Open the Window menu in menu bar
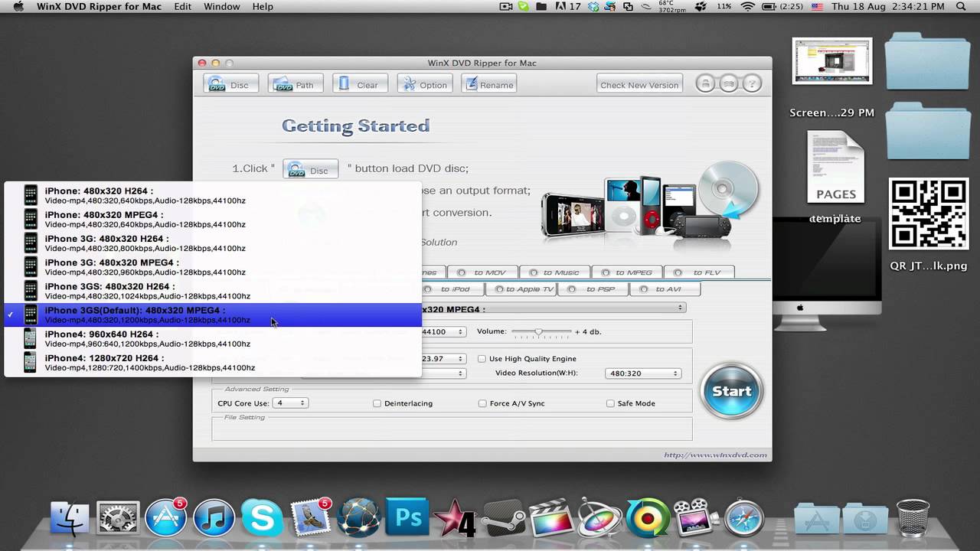 pyautogui.click(x=223, y=7)
